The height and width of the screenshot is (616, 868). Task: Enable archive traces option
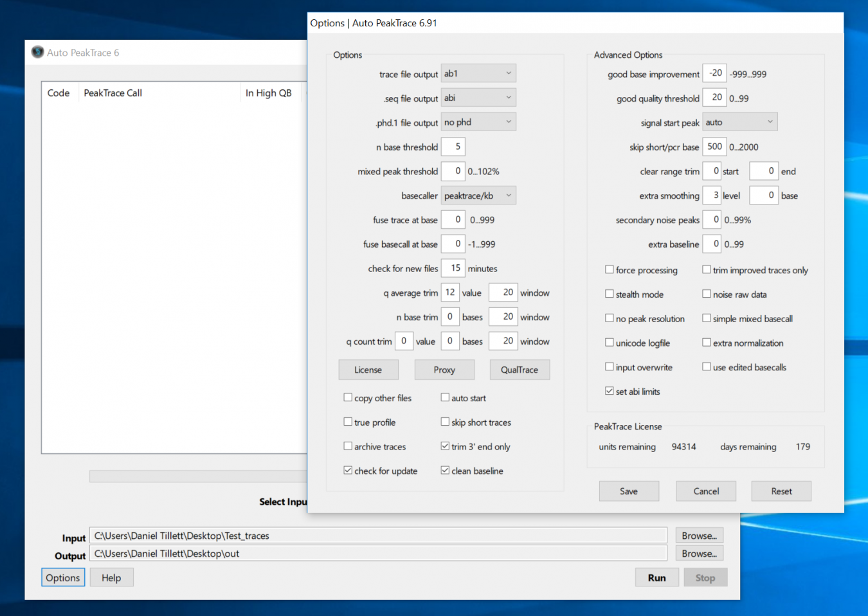click(348, 446)
